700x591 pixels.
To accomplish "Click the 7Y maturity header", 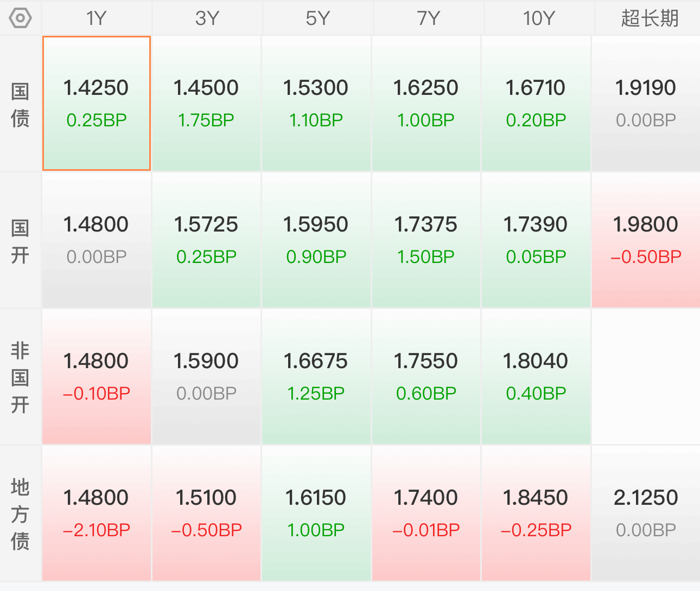I will point(428,18).
